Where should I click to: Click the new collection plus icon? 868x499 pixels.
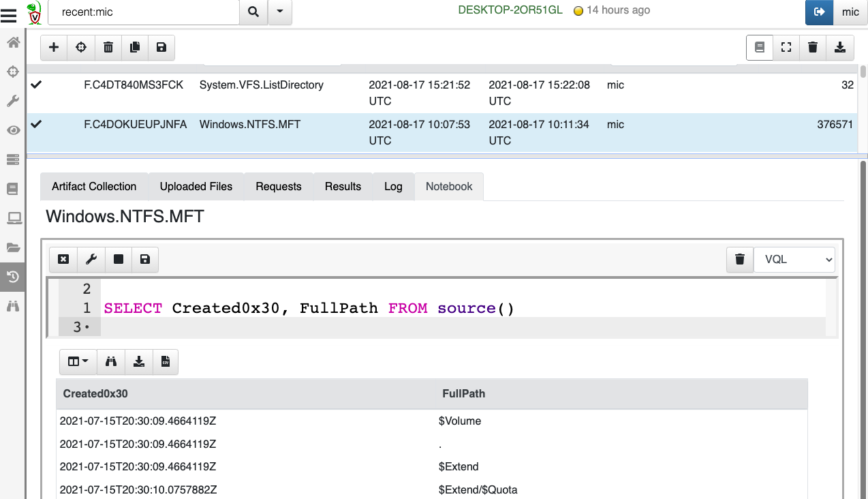click(55, 47)
